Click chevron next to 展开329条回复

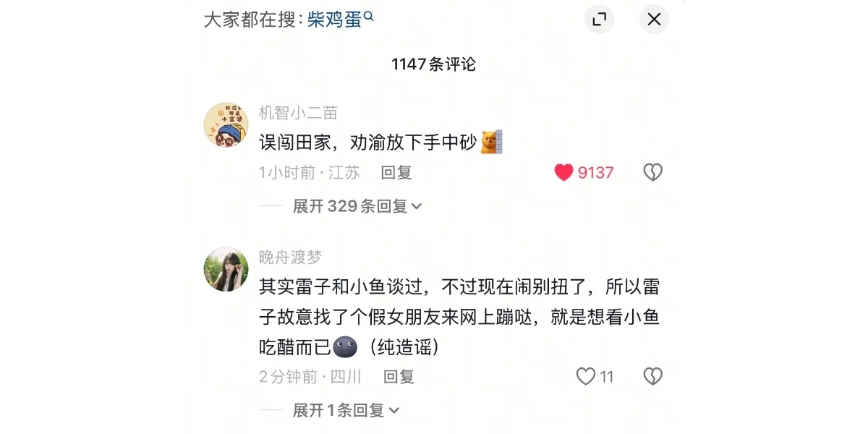point(417,207)
